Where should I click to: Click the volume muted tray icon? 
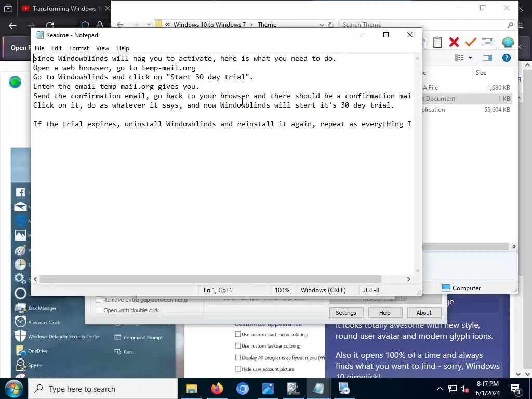[464, 389]
